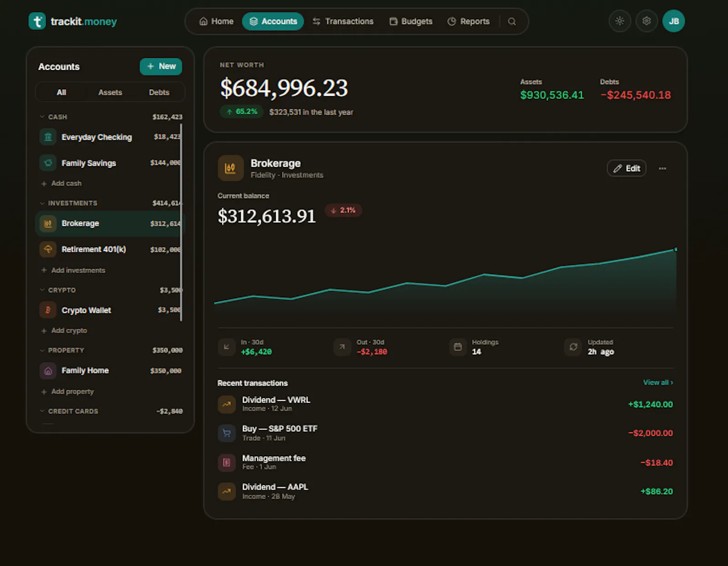Click the $930,536.41 assets total

click(552, 95)
